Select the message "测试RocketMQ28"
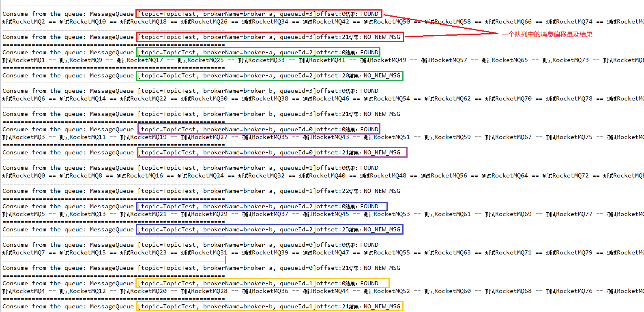 point(204,291)
